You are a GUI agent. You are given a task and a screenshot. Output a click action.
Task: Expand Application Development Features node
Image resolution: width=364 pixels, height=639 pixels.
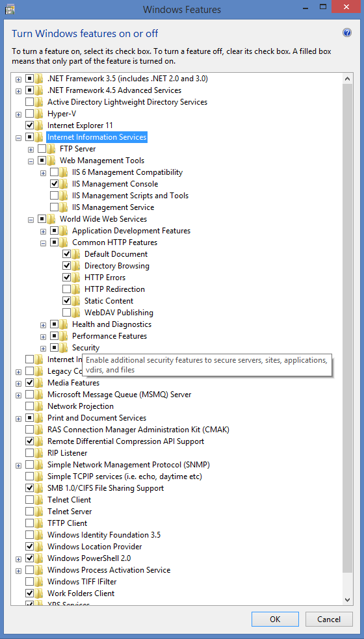[43, 231]
